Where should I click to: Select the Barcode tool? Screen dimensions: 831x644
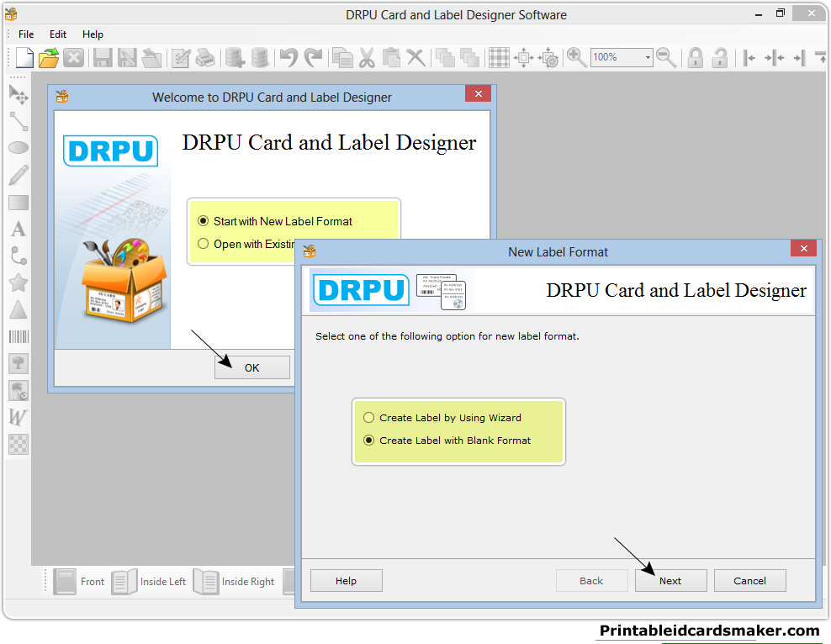pyautogui.click(x=19, y=336)
